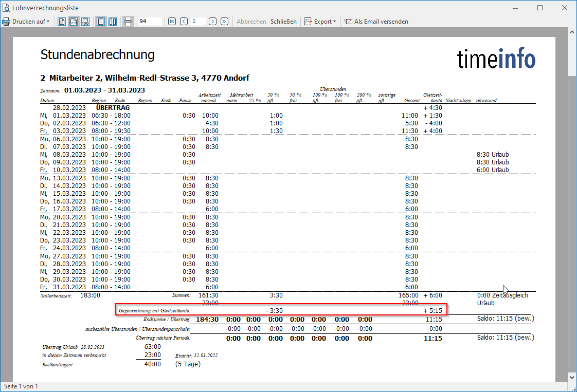Click the page number input field
This screenshot has width=577, height=392.
click(x=198, y=22)
